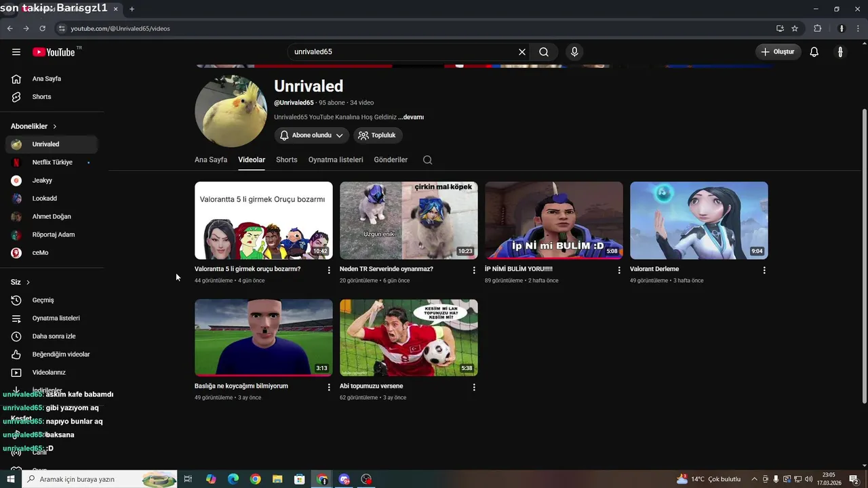The image size is (868, 488).
Task: Open 'Abi topumuzu versene' video thumbnail
Action: click(409, 338)
